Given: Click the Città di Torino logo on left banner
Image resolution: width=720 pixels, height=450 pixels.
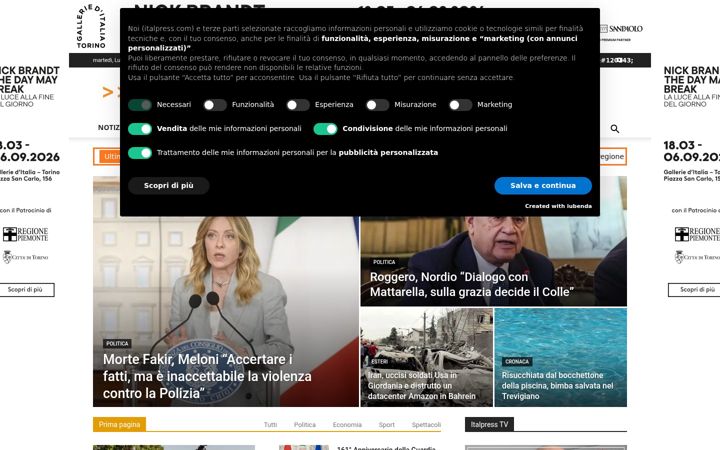Looking at the screenshot, I should pyautogui.click(x=25, y=257).
